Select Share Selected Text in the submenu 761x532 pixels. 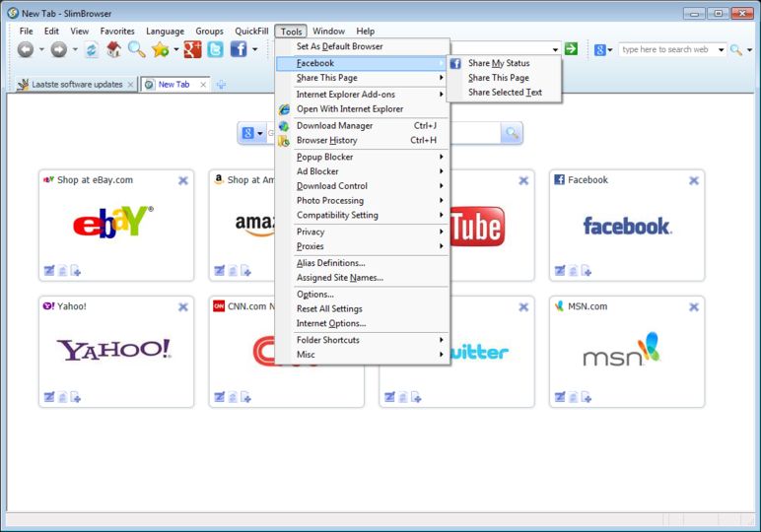pos(504,93)
